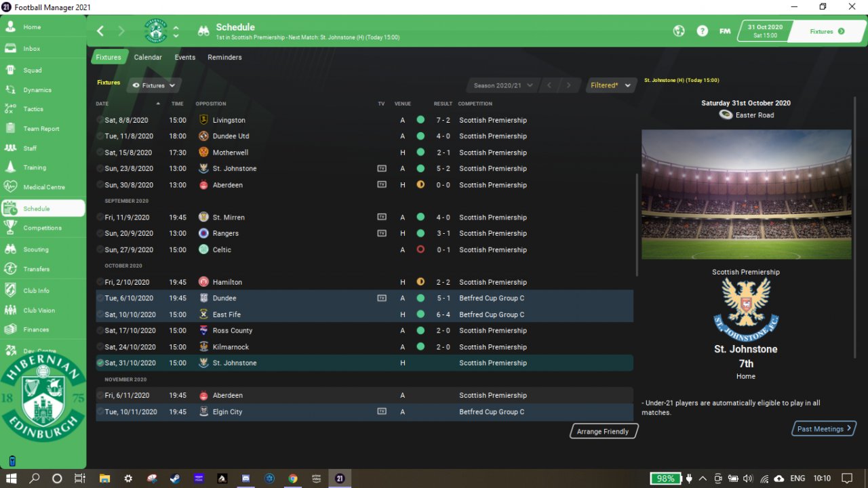868x488 pixels.
Task: Open the Season 2020/21 dropdown
Action: click(503, 85)
